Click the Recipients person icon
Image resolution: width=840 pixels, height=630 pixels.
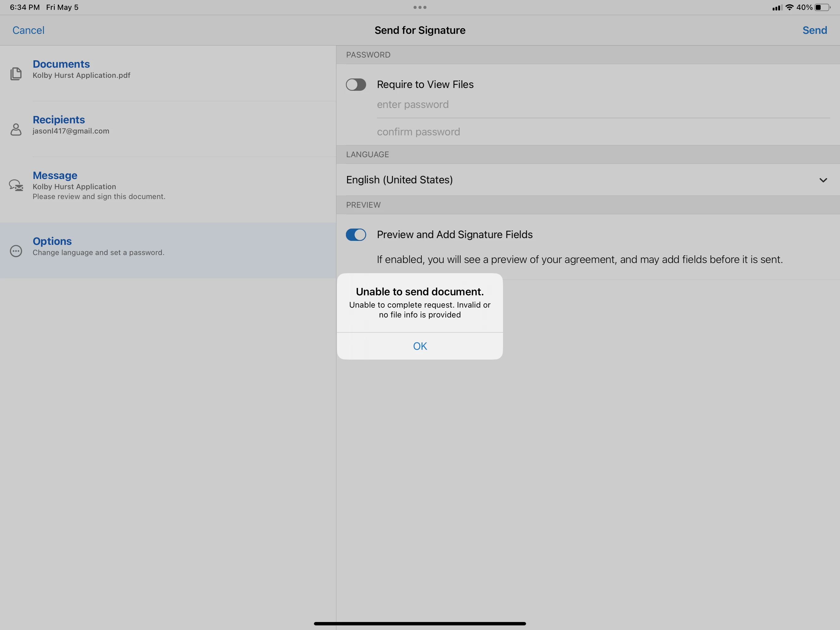click(x=16, y=129)
